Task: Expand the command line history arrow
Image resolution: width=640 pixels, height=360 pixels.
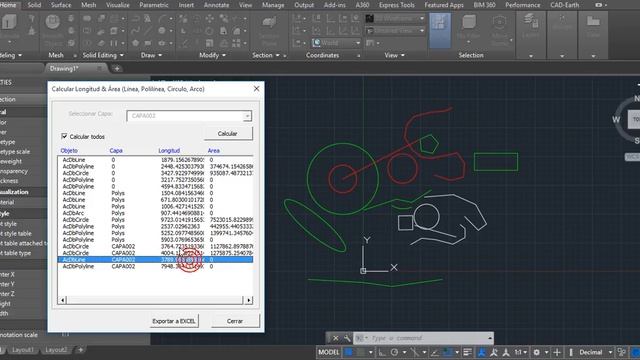Action: click(490, 338)
